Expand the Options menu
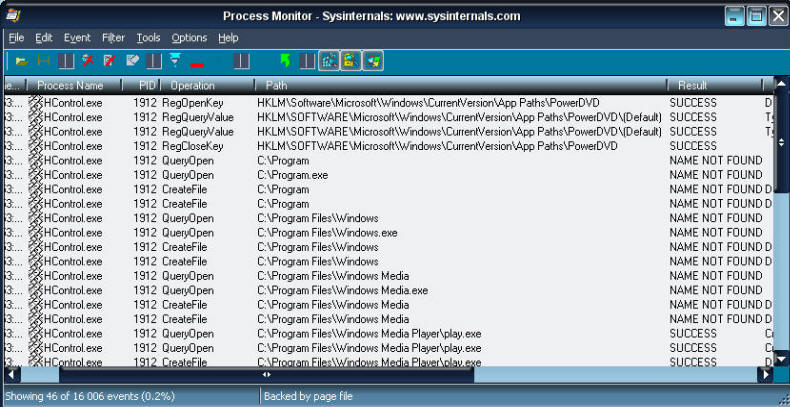This screenshot has height=407, width=790. 189,38
